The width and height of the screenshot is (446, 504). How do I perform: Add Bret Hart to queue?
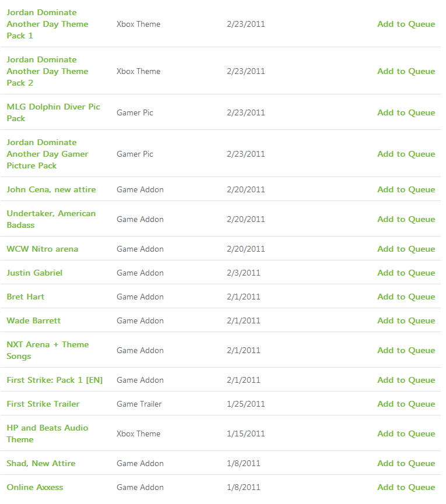coord(406,297)
